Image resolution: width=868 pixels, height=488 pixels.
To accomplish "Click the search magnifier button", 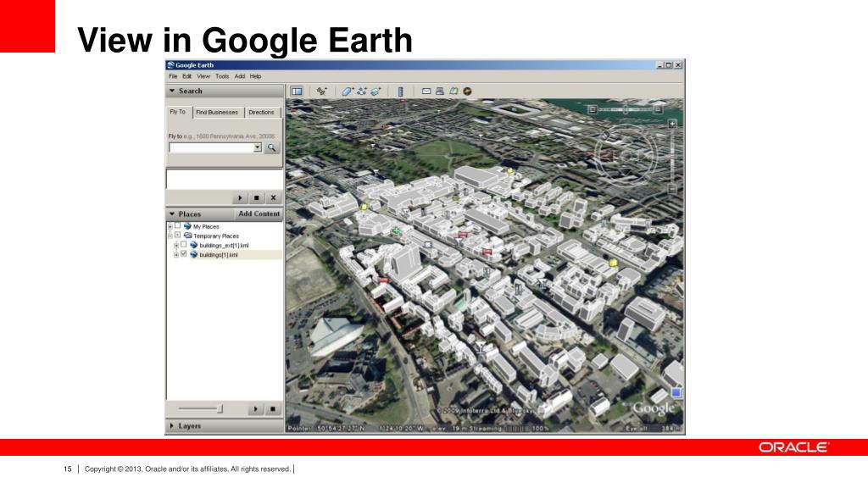I will pos(271,147).
